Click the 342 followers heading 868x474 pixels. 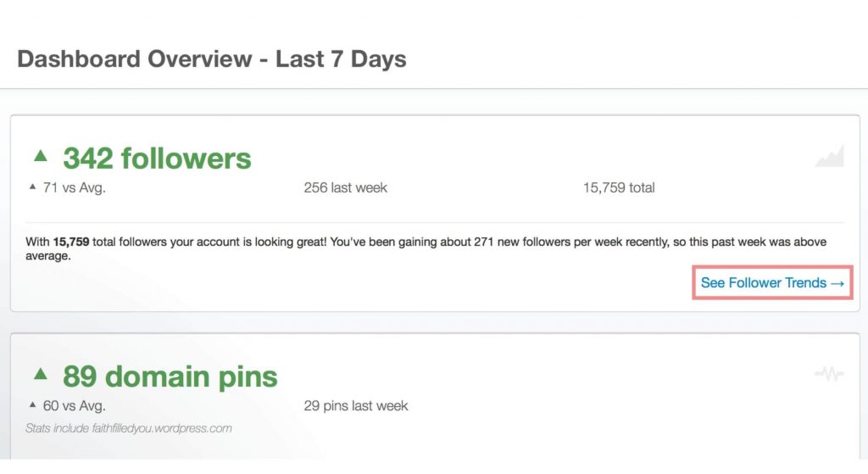click(x=157, y=159)
